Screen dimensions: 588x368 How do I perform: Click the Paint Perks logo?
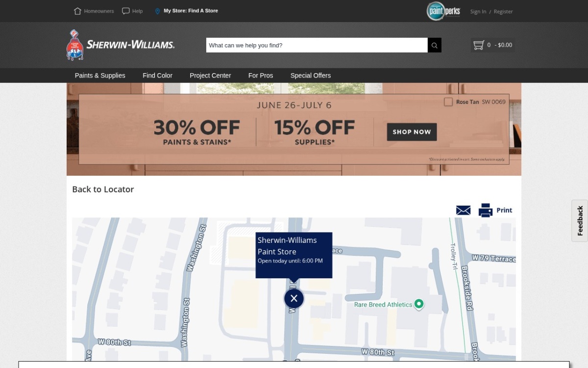(x=443, y=11)
